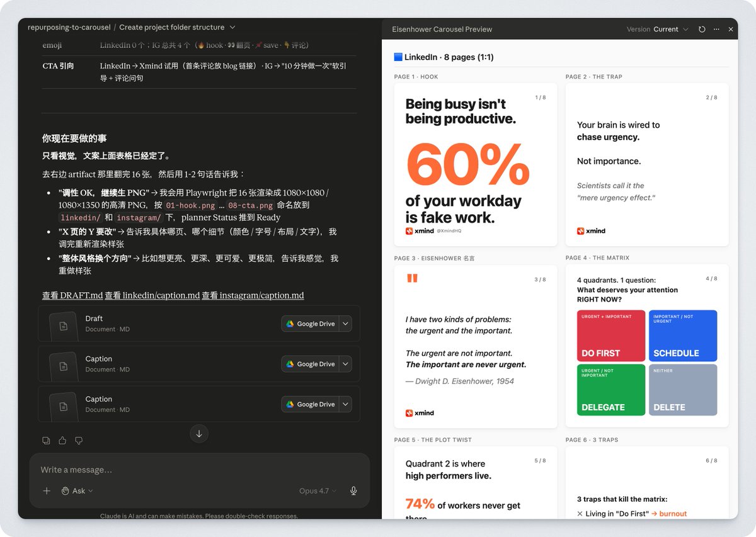756x537 pixels.
Task: Save Draft document to Google Drive
Action: pyautogui.click(x=310, y=324)
